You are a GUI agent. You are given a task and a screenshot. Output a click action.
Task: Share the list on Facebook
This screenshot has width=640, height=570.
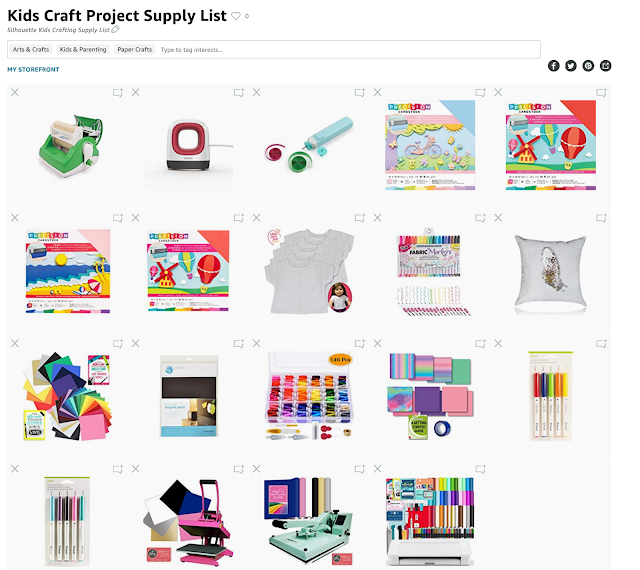(x=553, y=66)
